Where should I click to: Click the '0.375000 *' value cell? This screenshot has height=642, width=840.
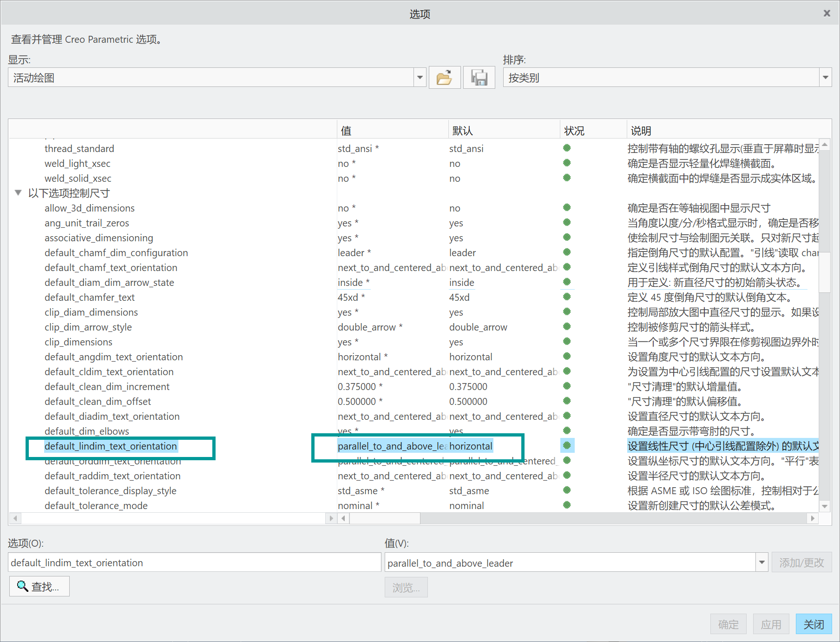[360, 386]
